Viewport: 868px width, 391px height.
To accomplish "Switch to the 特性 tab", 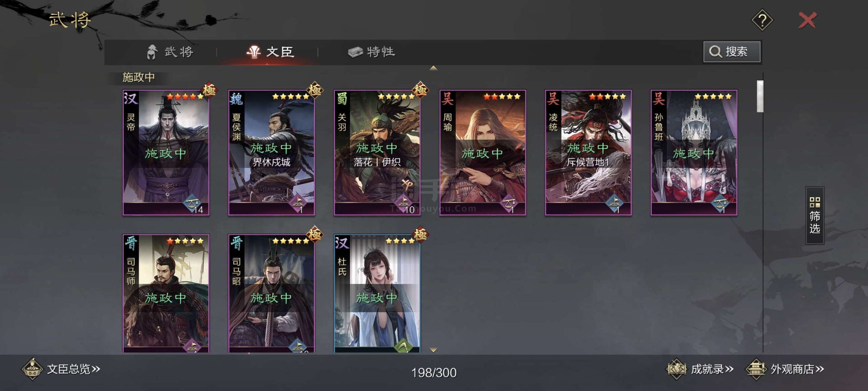I will pyautogui.click(x=372, y=52).
